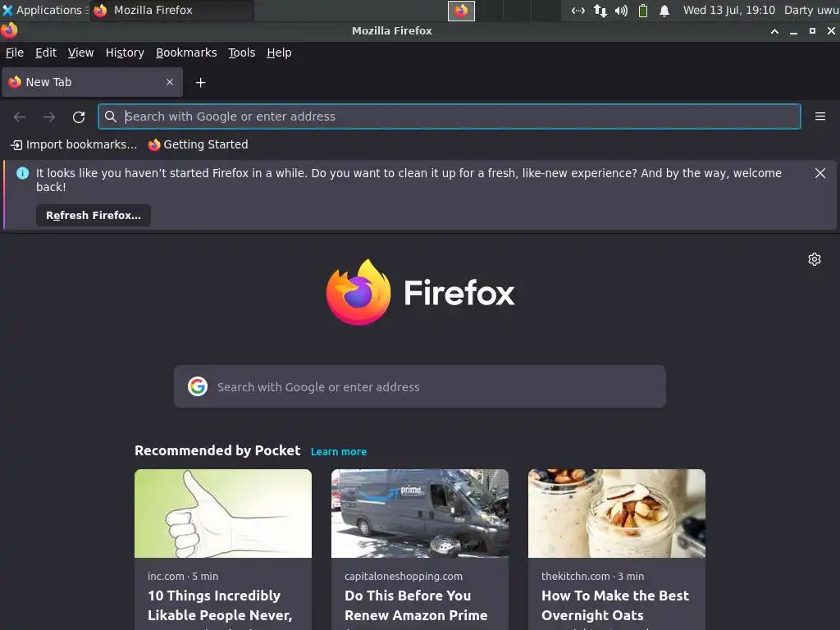840x630 pixels.
Task: Open the Bookmarks menu
Action: [186, 52]
